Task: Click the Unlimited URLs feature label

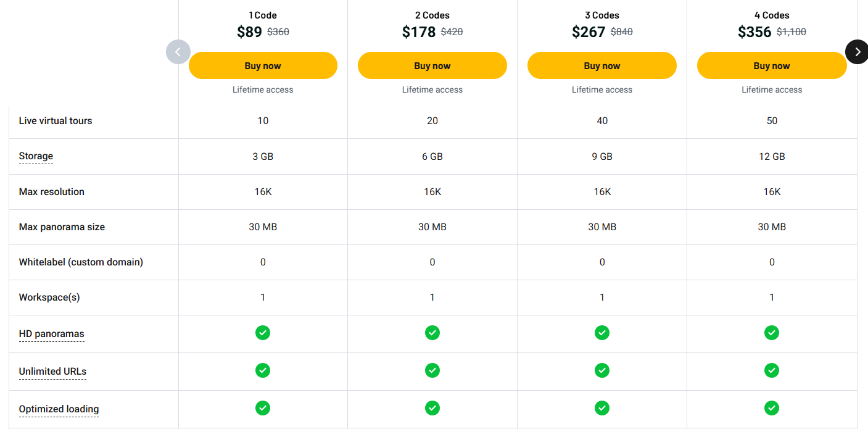Action: click(x=52, y=372)
